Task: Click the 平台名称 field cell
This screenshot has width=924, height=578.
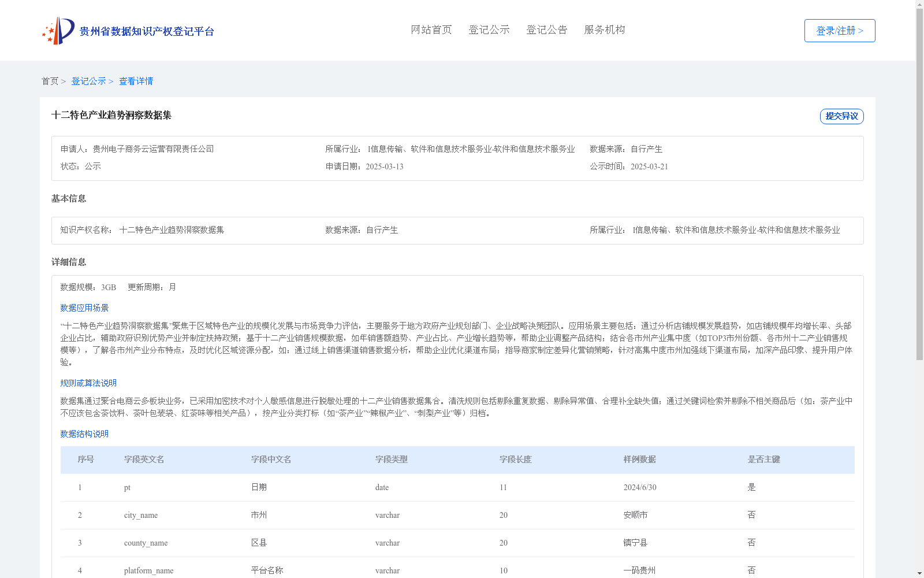Action: pos(267,570)
